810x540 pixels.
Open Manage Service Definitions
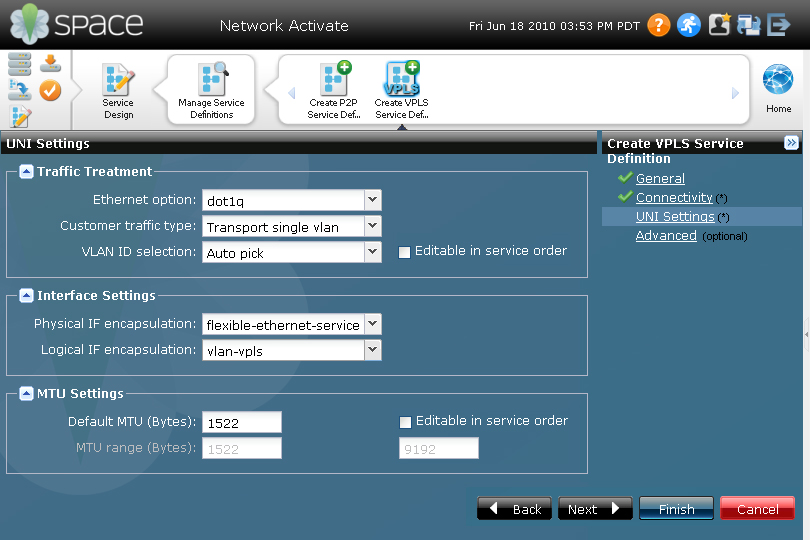coord(211,90)
